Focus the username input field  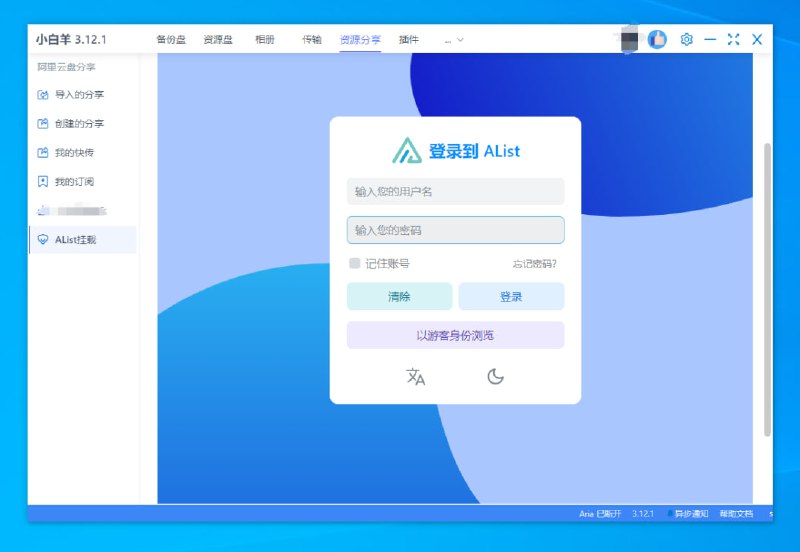(x=455, y=191)
